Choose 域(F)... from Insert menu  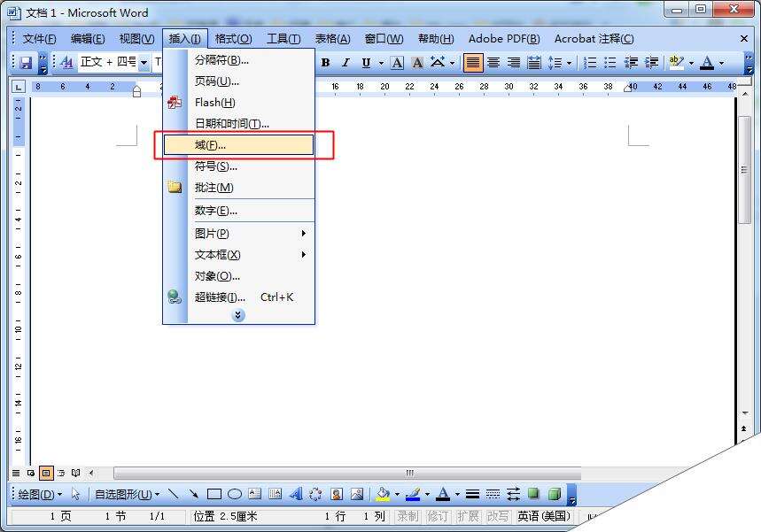click(x=238, y=145)
